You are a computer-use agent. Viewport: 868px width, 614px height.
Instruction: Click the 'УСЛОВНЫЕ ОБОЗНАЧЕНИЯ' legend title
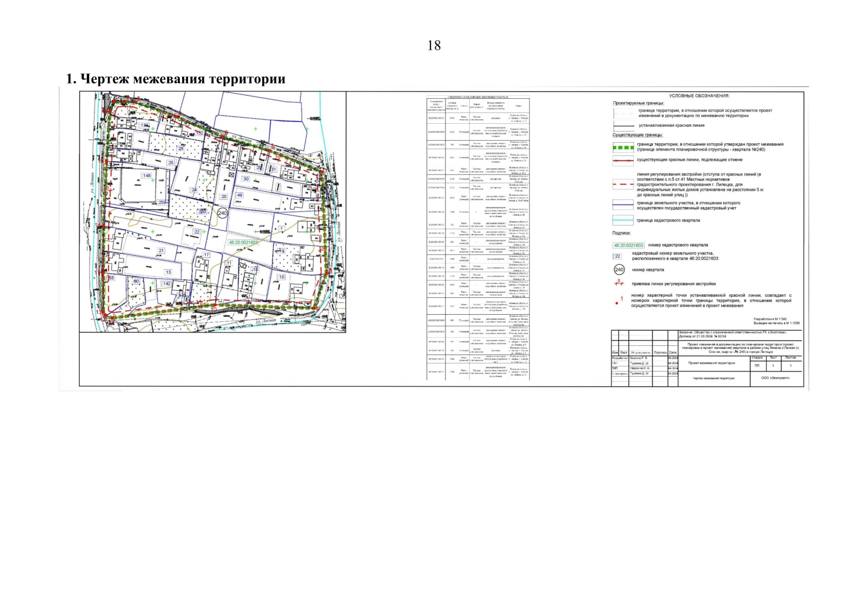(x=699, y=96)
